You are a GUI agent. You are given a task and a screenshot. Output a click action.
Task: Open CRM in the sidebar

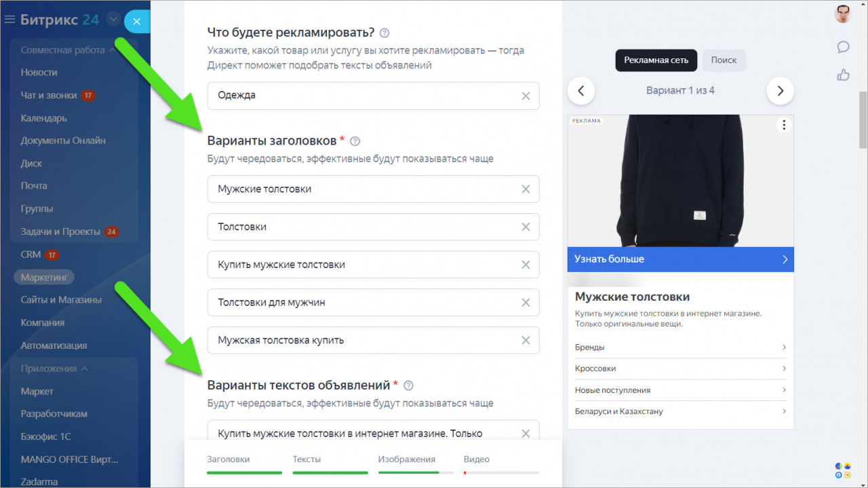click(x=31, y=255)
